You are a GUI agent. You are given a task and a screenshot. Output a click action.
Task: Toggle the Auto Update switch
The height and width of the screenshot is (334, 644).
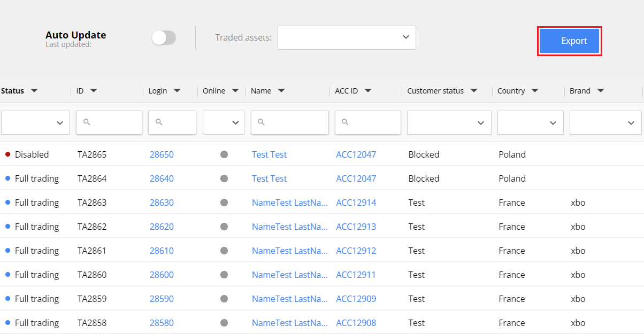(164, 37)
